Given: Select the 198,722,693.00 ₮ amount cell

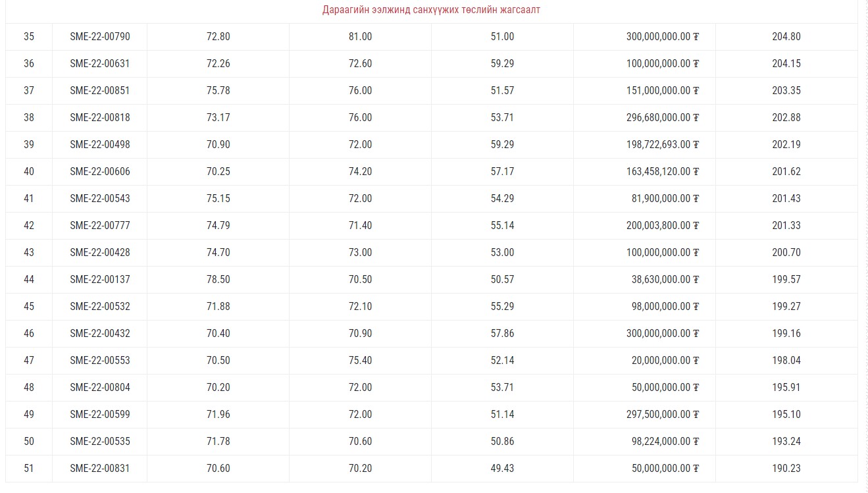Looking at the screenshot, I should point(662,145).
